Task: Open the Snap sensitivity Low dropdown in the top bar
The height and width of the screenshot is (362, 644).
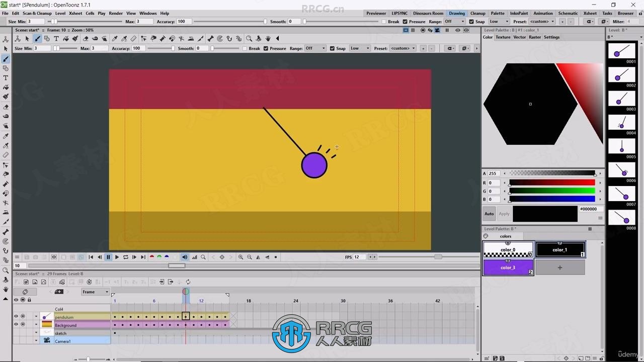Action: pos(499,22)
